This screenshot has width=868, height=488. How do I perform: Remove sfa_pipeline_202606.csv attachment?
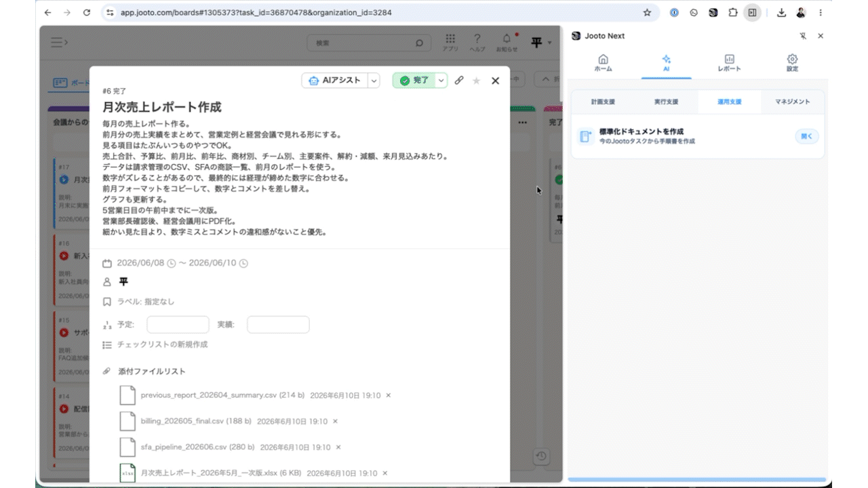[338, 447]
